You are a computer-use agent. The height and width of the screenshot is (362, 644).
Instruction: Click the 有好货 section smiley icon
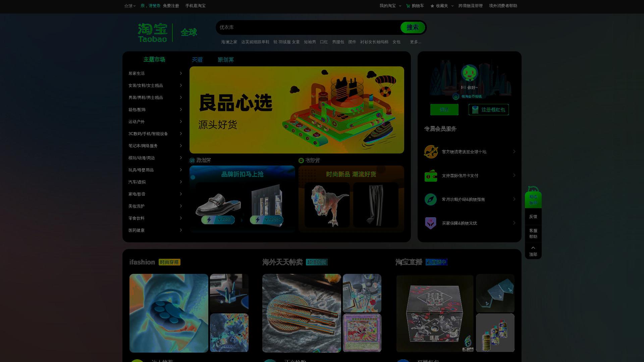301,161
